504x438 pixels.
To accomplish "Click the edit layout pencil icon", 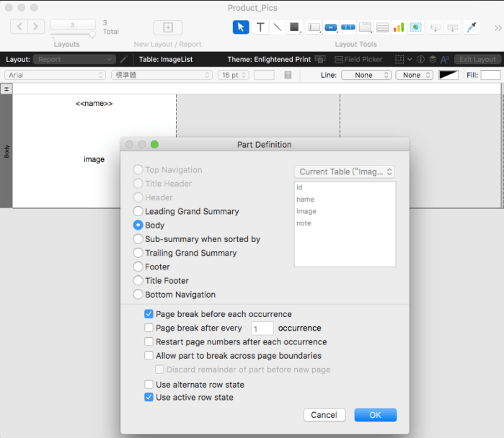I will click(x=123, y=59).
